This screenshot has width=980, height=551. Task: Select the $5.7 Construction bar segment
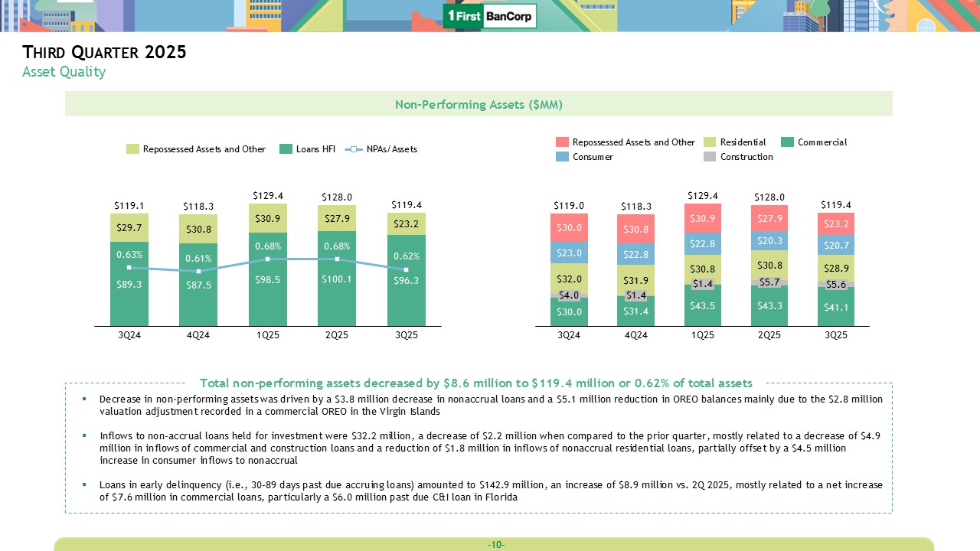point(769,282)
